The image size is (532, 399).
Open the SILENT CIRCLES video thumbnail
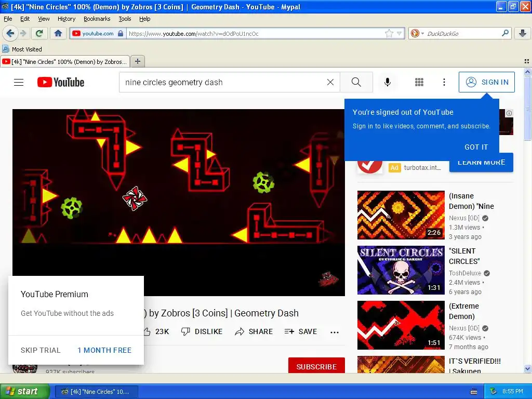[x=401, y=270]
